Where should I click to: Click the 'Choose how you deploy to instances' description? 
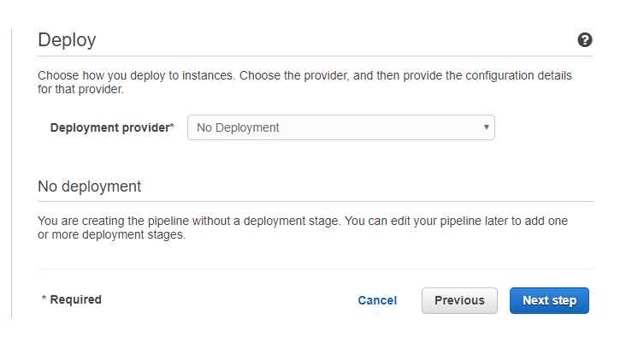click(304, 82)
